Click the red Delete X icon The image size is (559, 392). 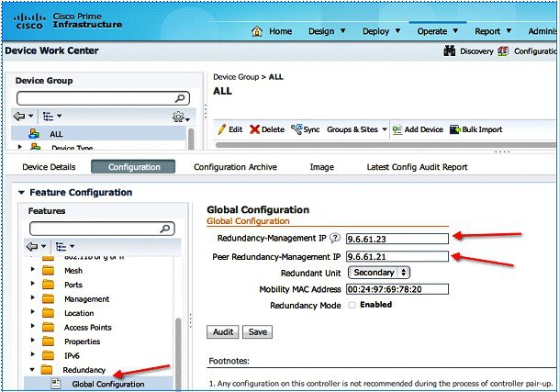tap(254, 129)
